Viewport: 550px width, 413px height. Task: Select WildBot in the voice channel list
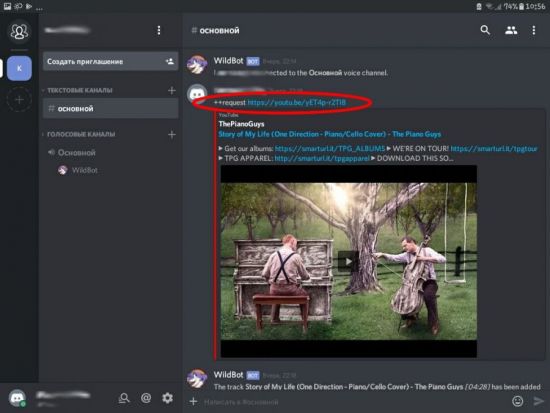pyautogui.click(x=78, y=170)
